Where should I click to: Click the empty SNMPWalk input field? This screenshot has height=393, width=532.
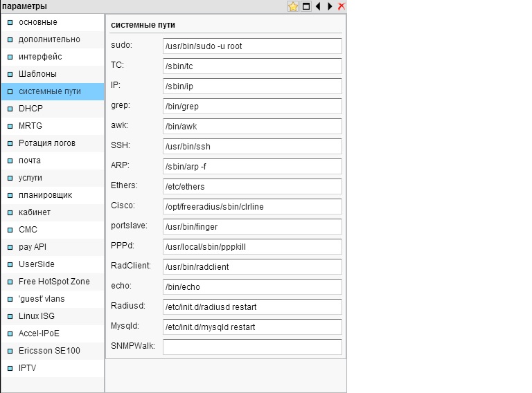pos(252,347)
